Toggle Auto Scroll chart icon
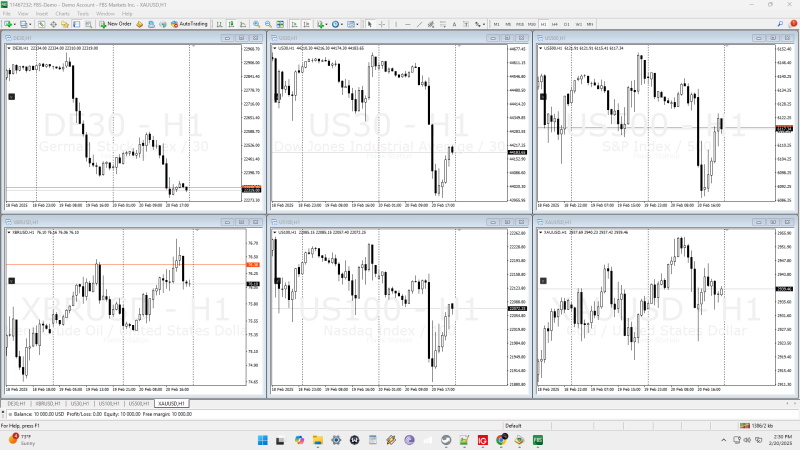The image size is (800, 450). point(294,24)
